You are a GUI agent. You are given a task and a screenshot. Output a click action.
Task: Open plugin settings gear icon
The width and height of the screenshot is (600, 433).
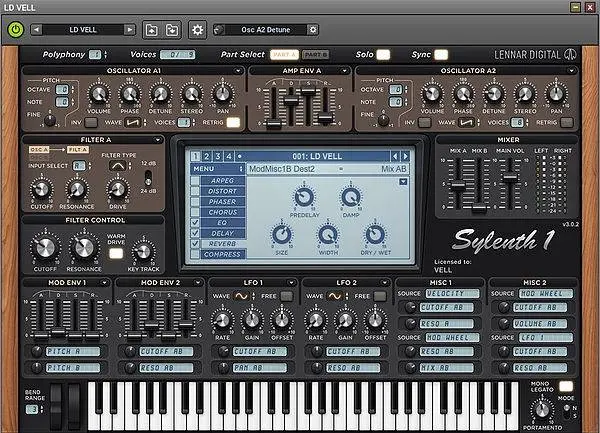197,30
